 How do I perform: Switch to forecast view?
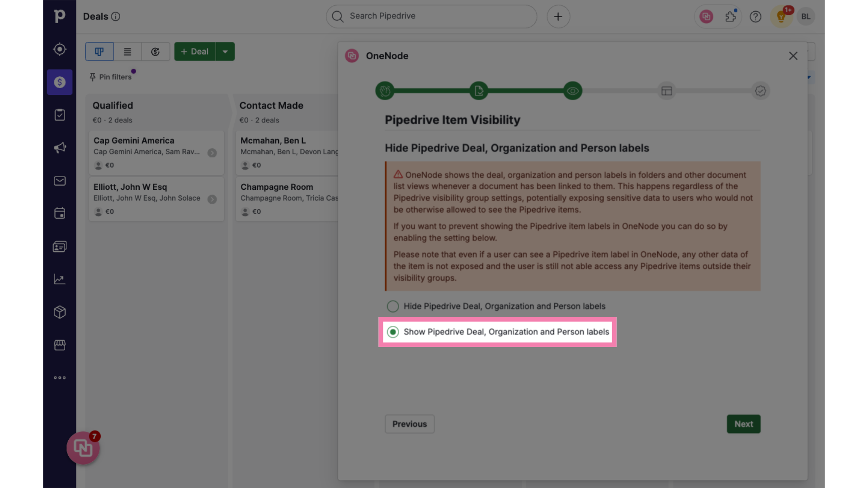pos(156,52)
